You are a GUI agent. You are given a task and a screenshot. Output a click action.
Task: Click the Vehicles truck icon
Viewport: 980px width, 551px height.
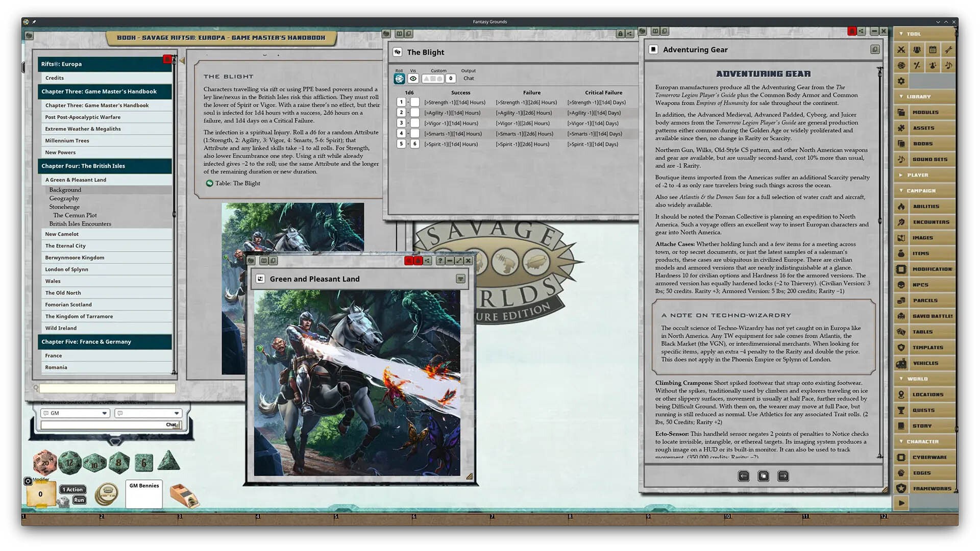point(901,363)
